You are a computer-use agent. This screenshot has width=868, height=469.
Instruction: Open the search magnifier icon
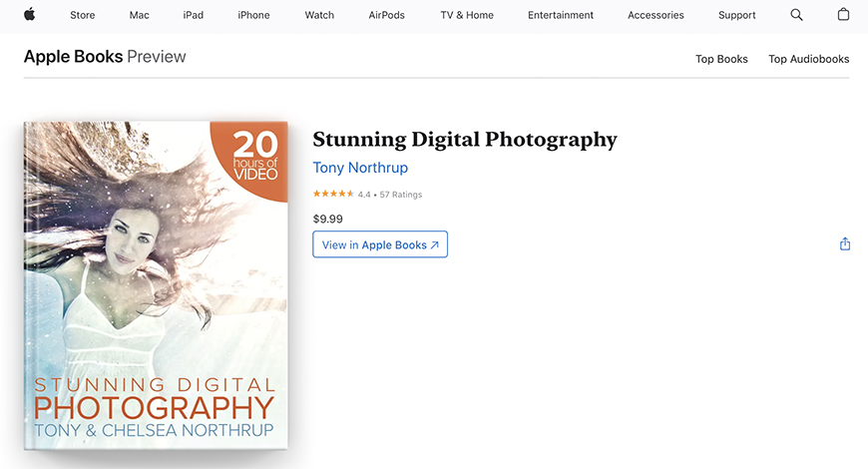point(796,15)
